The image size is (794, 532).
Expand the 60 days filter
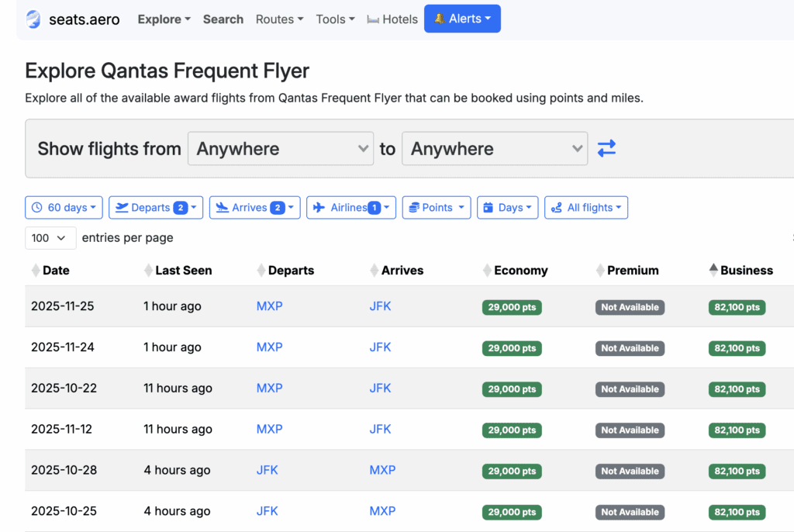point(64,208)
